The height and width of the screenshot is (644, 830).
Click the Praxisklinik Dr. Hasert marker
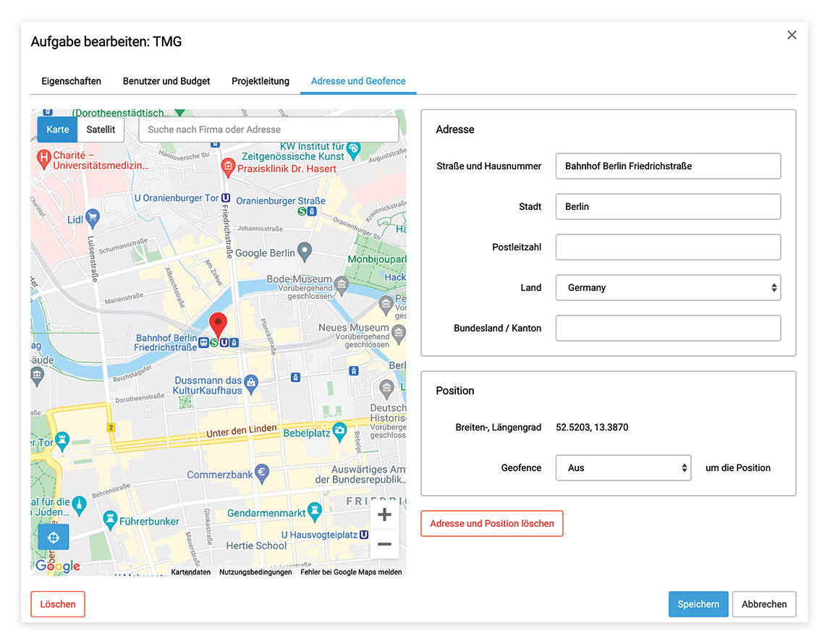(x=228, y=168)
